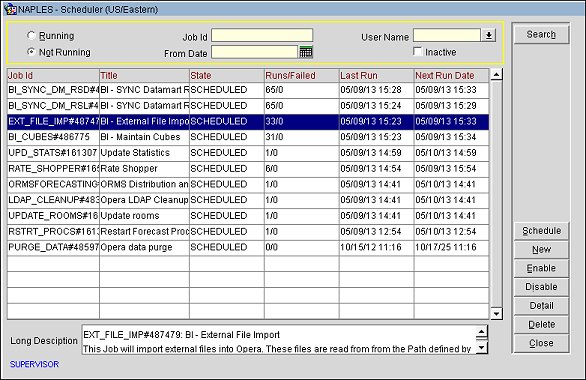Viewport: 586px width, 380px height.
Task: Click Next Run Date '05/09/13 15:29' cell
Action: coord(451,106)
